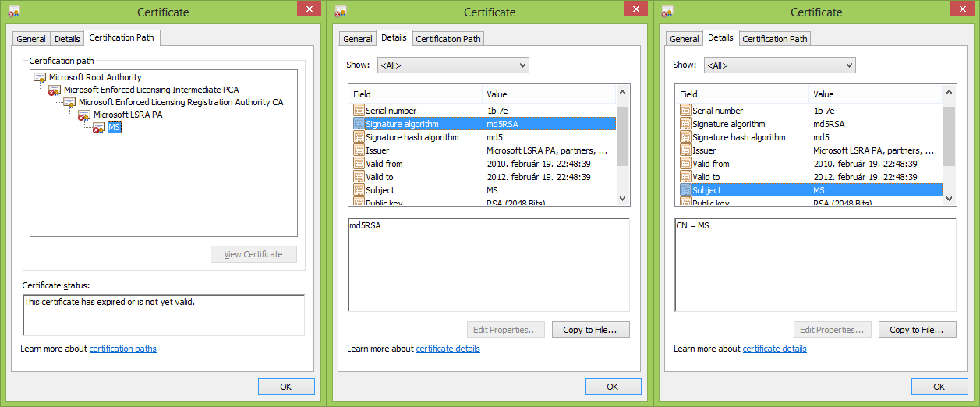Click Signature hash algorithm icon in middle window
This screenshot has height=407, width=980.
tap(359, 137)
